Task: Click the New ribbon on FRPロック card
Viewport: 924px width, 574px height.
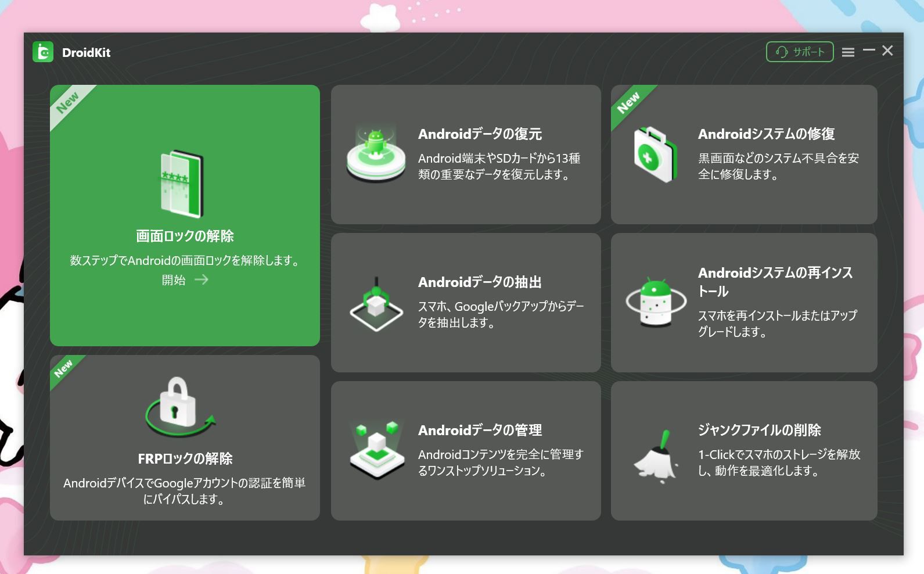Action: (63, 368)
